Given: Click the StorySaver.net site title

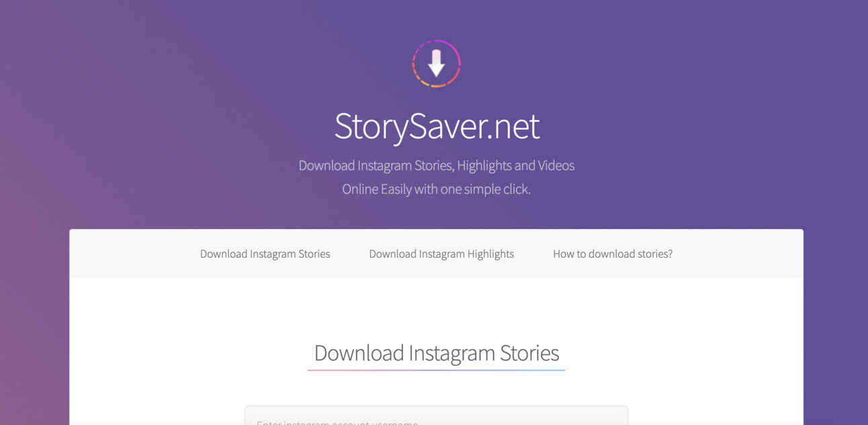Looking at the screenshot, I should click(437, 126).
